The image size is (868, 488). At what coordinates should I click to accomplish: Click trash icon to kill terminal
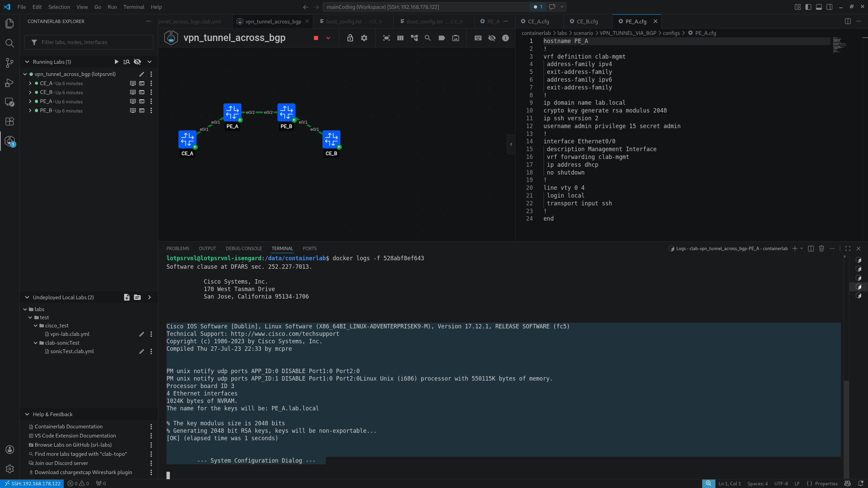tap(821, 248)
